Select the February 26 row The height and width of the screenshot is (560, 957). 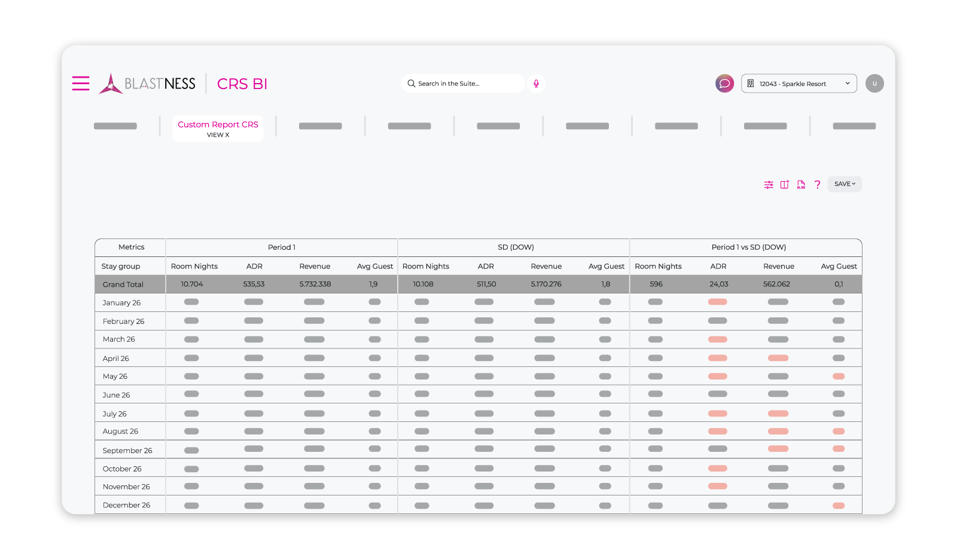point(478,321)
